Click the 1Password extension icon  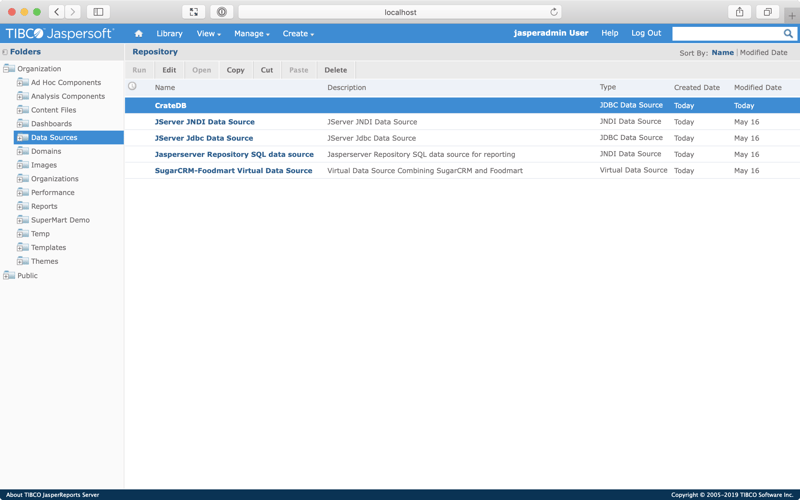click(221, 12)
